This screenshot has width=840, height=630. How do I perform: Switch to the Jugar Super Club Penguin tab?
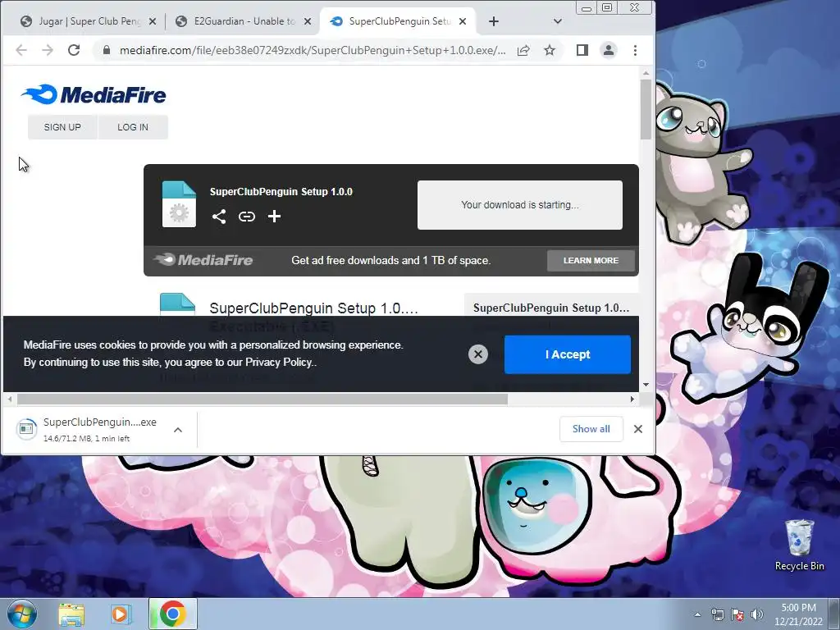click(x=88, y=21)
